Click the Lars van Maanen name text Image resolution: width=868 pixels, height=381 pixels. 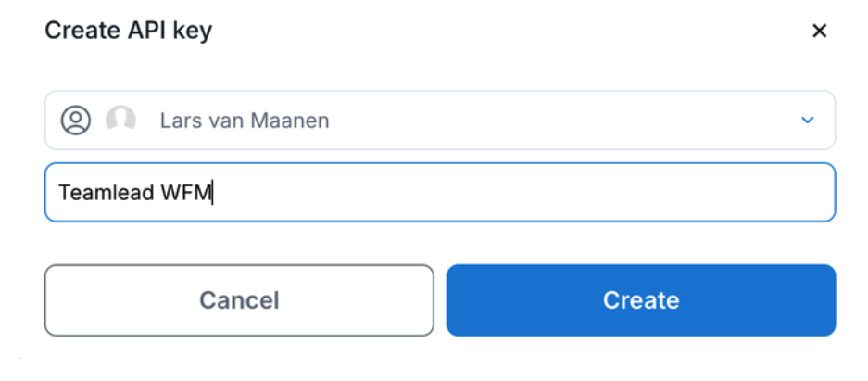pyautogui.click(x=245, y=121)
